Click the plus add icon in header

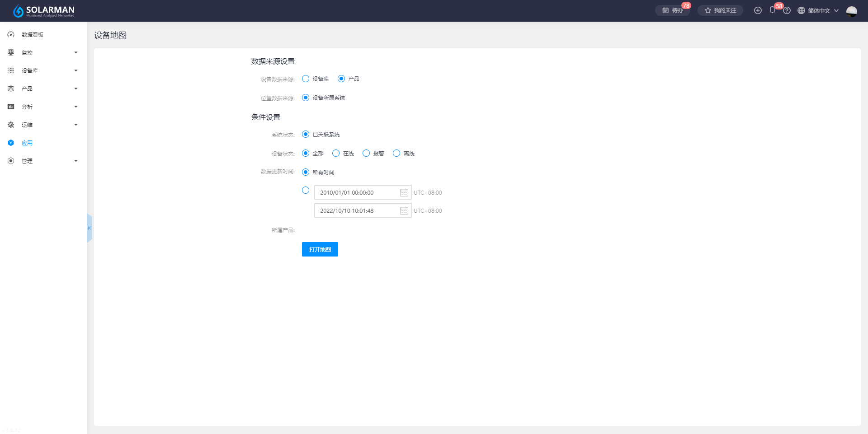tap(758, 10)
